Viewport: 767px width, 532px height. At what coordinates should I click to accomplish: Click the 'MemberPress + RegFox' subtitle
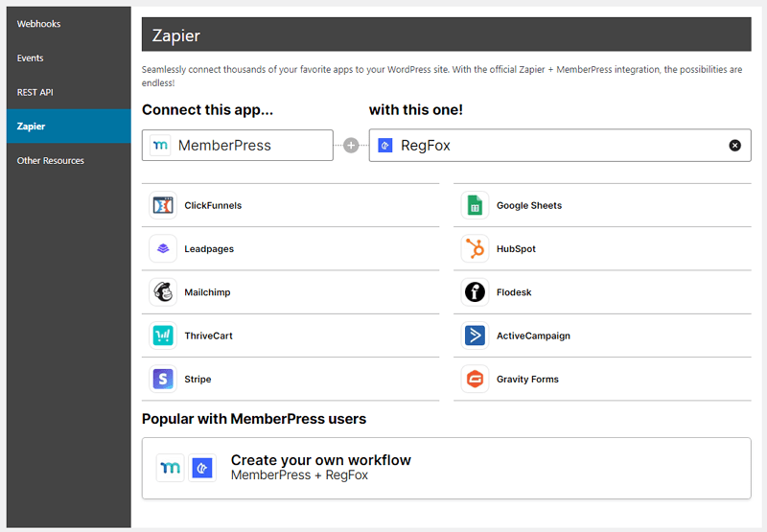(x=299, y=475)
